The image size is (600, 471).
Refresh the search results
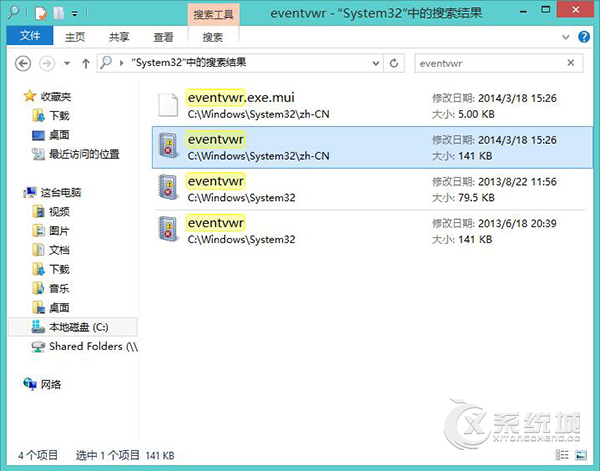394,63
